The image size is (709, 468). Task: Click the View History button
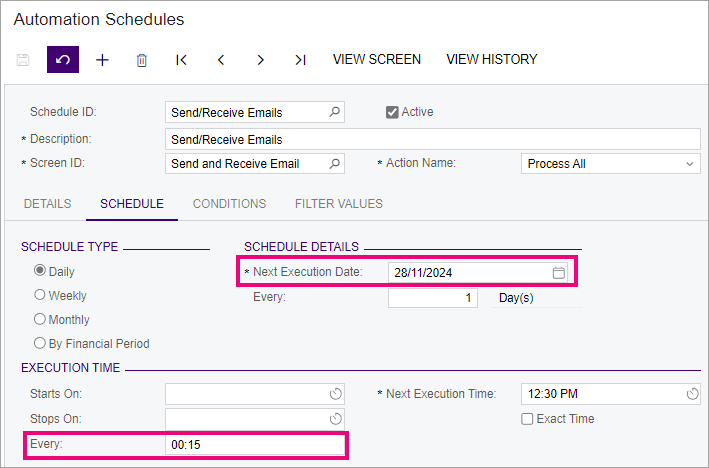tap(491, 60)
